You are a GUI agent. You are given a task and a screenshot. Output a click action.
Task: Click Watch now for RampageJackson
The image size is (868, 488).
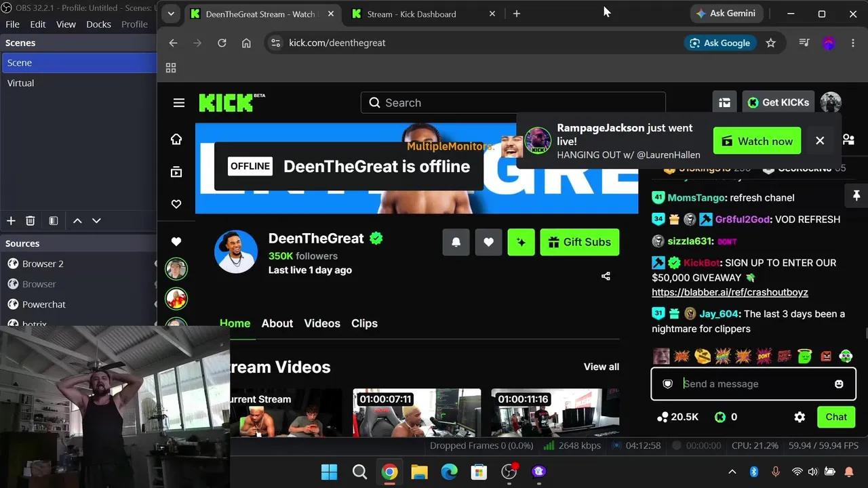pos(757,141)
